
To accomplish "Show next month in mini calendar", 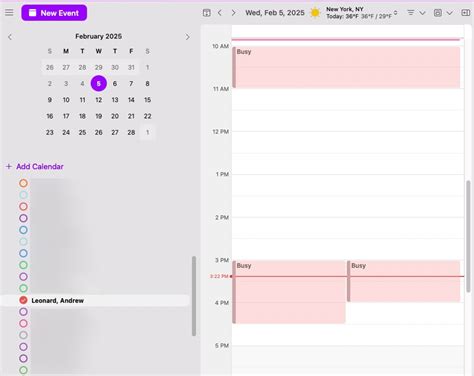I will tap(187, 37).
